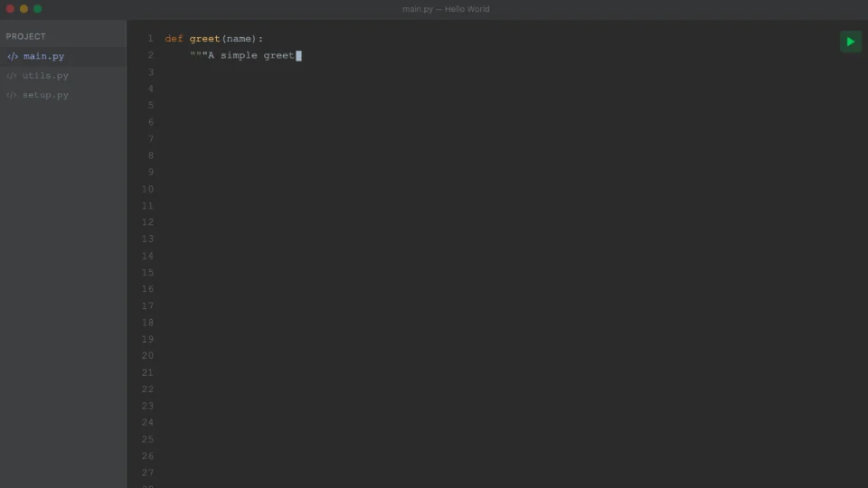The height and width of the screenshot is (488, 868).
Task: Click the green Run play button
Action: click(x=850, y=42)
